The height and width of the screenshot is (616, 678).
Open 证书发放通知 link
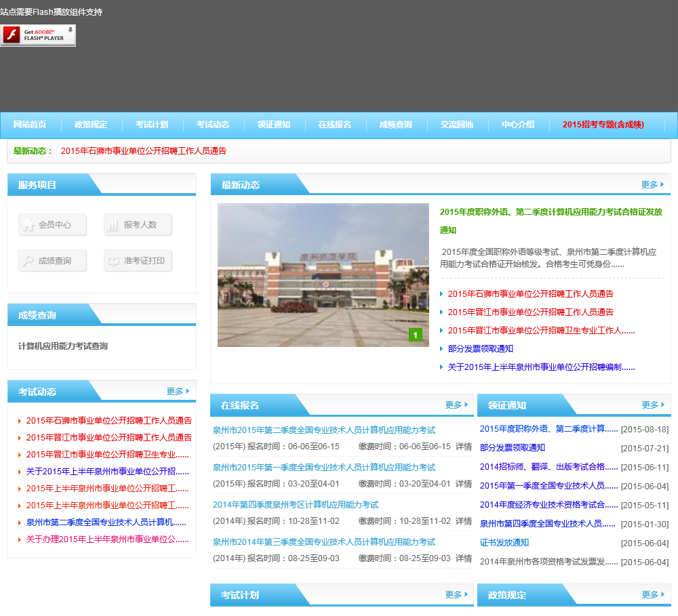(504, 543)
